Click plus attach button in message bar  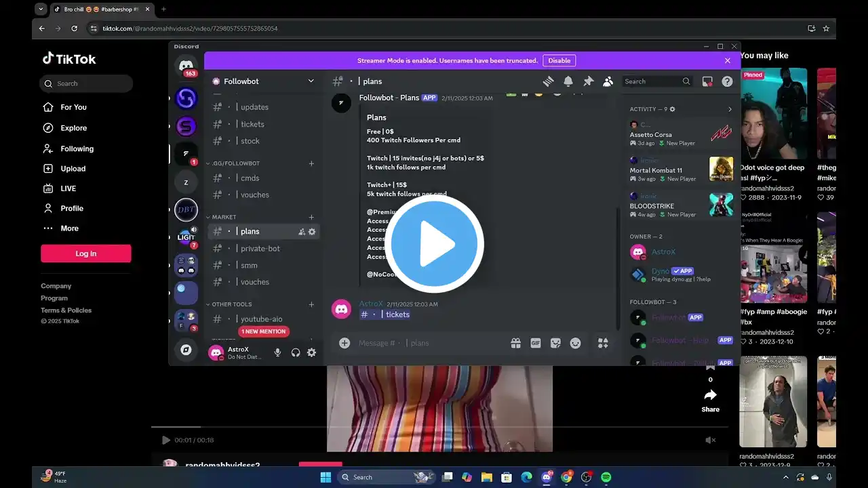point(344,343)
